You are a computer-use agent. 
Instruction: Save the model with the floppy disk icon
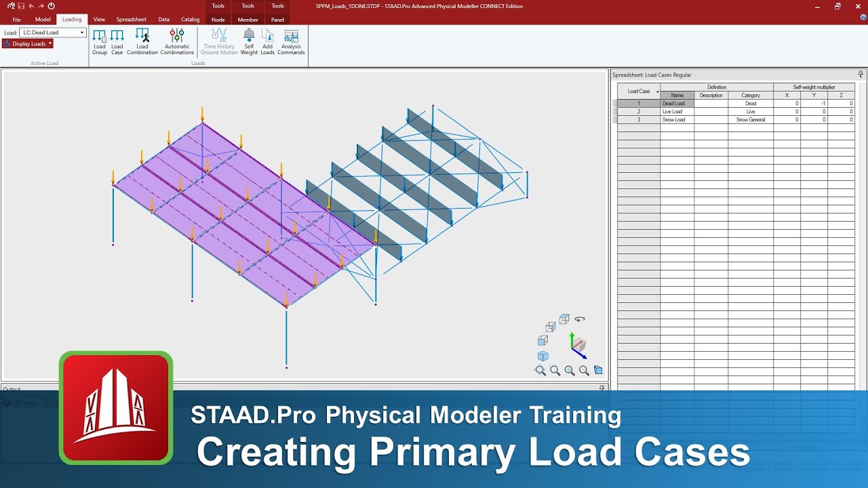point(22,6)
